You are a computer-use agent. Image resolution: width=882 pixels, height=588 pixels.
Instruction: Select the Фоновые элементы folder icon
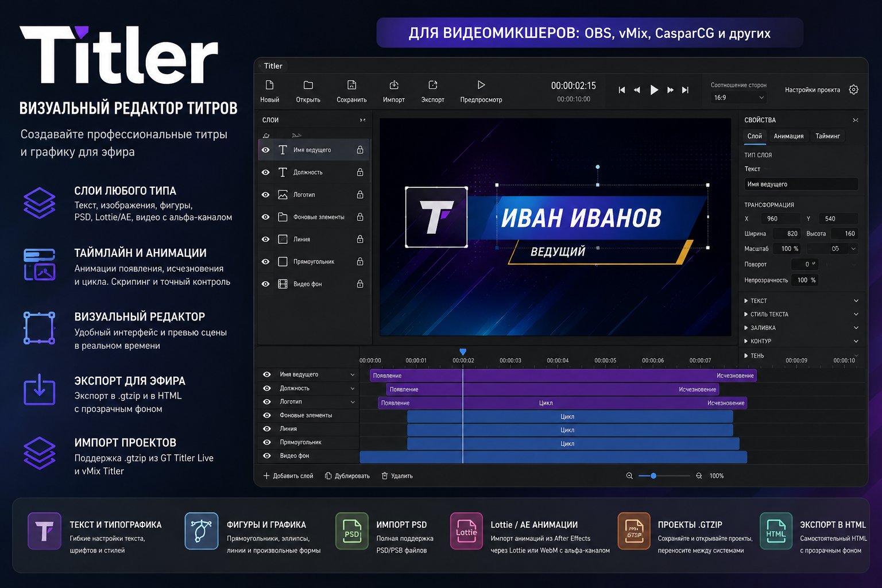coord(283,217)
